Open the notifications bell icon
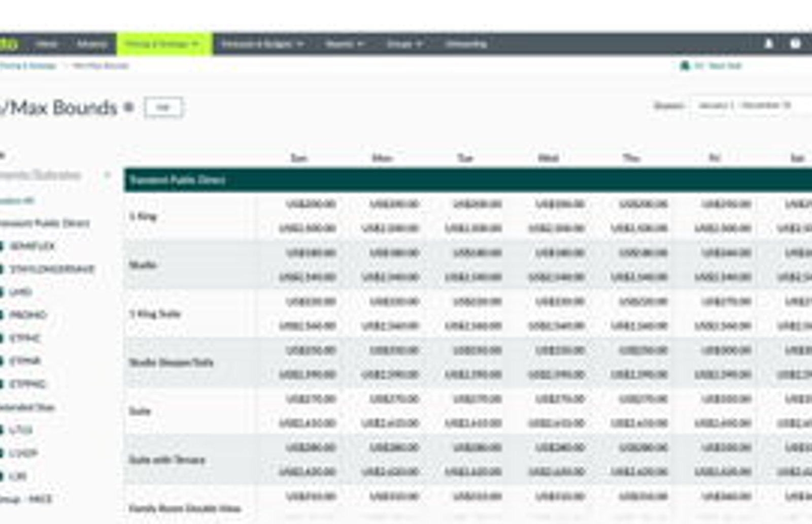Image resolution: width=812 pixels, height=524 pixels. coord(769,44)
